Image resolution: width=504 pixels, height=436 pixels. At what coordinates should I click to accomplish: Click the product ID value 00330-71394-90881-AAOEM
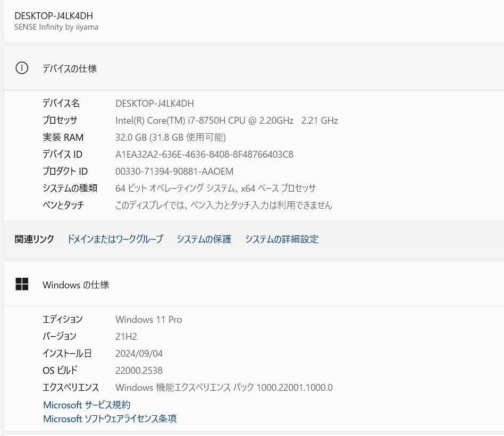174,172
